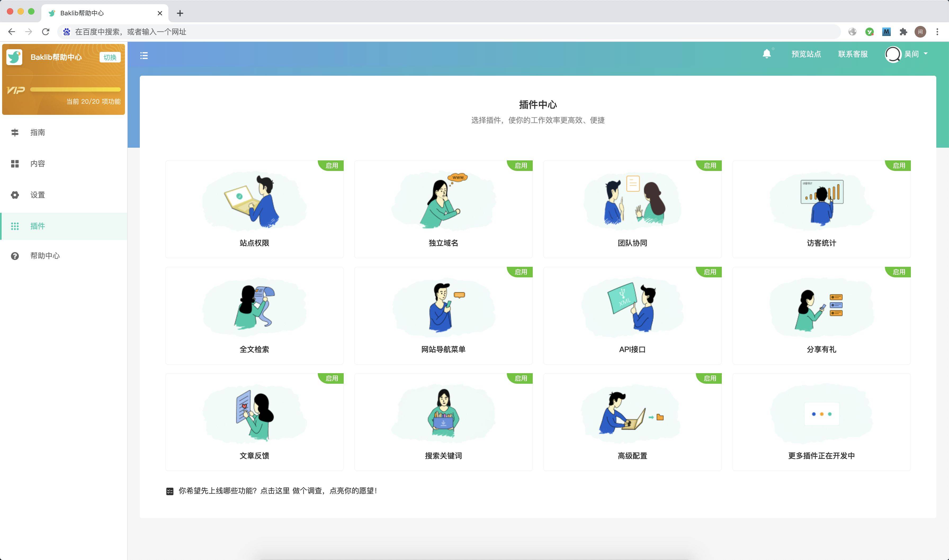Open the 站点权限 plugin illustration
Viewport: 949px width, 560px height.
click(254, 201)
